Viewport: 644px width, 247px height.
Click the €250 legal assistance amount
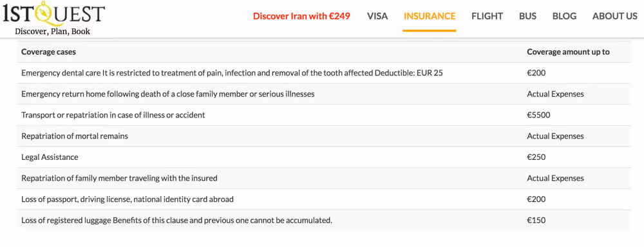[x=536, y=157]
